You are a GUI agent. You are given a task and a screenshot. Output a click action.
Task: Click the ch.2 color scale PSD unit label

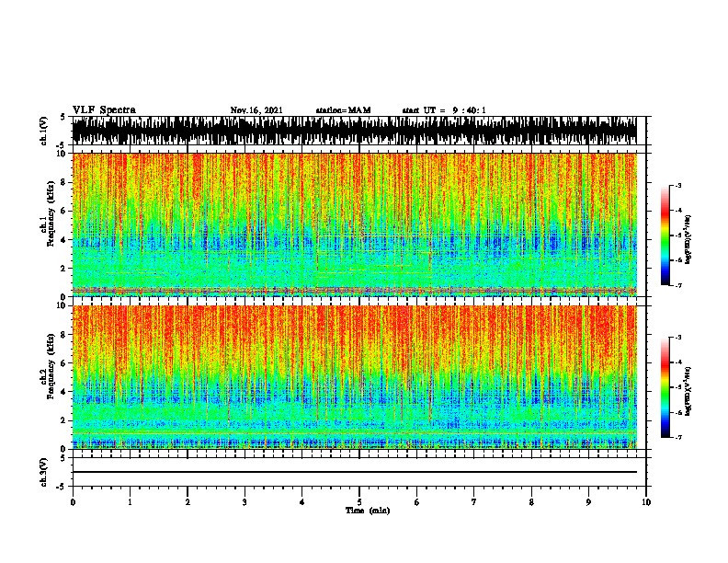pyautogui.click(x=688, y=391)
